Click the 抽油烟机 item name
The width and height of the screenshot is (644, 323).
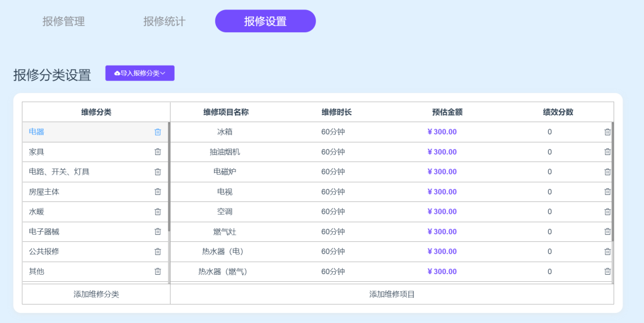(x=225, y=152)
